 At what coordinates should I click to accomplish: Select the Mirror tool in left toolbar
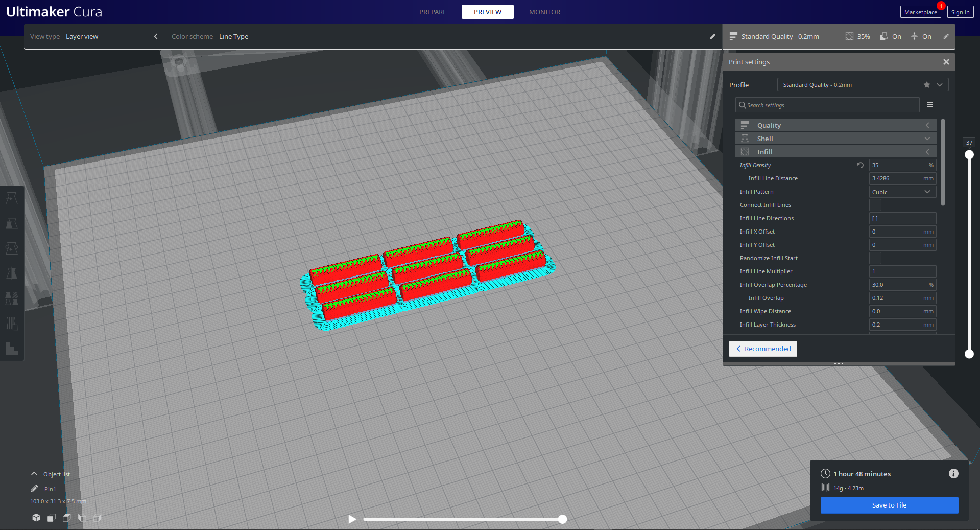[12, 273]
